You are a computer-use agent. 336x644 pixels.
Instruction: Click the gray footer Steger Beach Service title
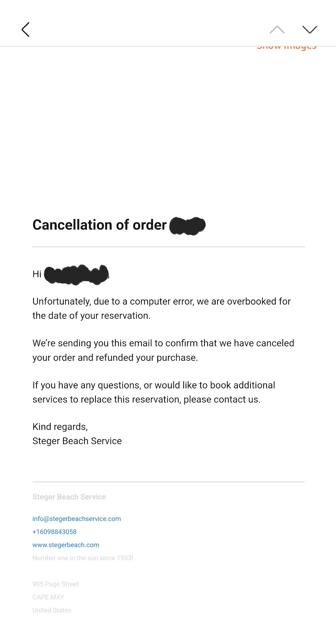(69, 497)
